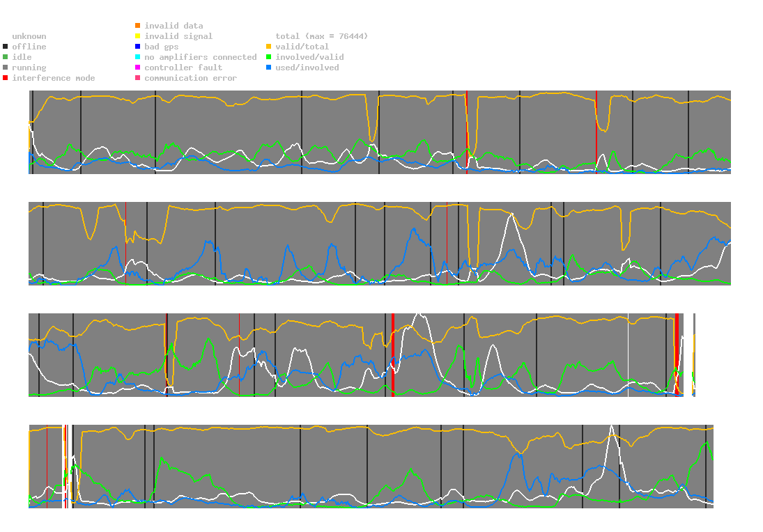
Task: Click the cyan no amplifiers connected swatch
Action: 138,57
